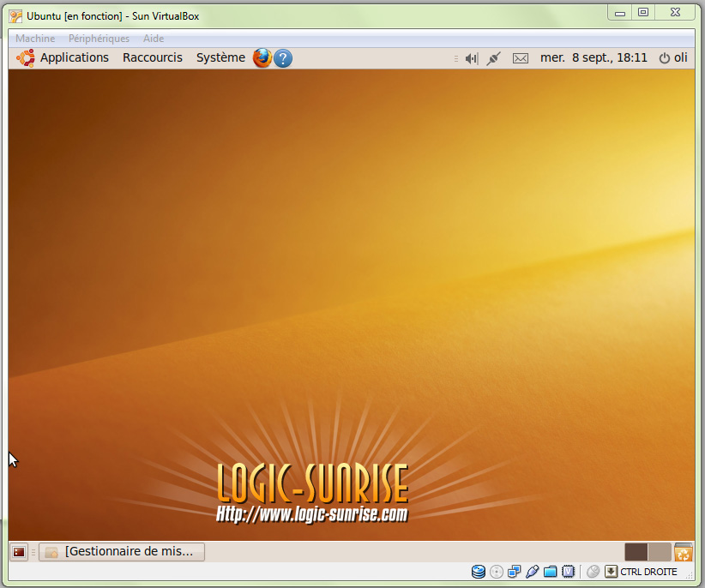This screenshot has height=588, width=705.
Task: Launch Firefox from the top panel
Action: [262, 58]
